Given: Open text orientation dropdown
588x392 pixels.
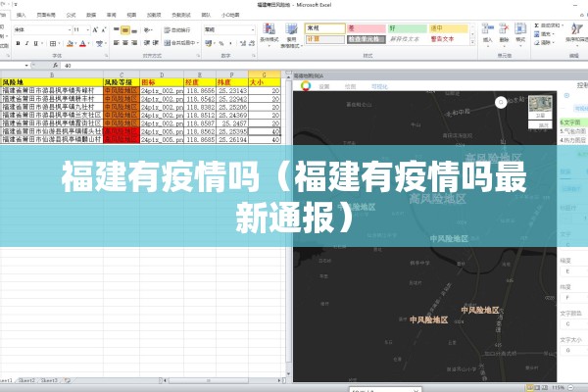Looking at the screenshot, I should coord(149,29).
